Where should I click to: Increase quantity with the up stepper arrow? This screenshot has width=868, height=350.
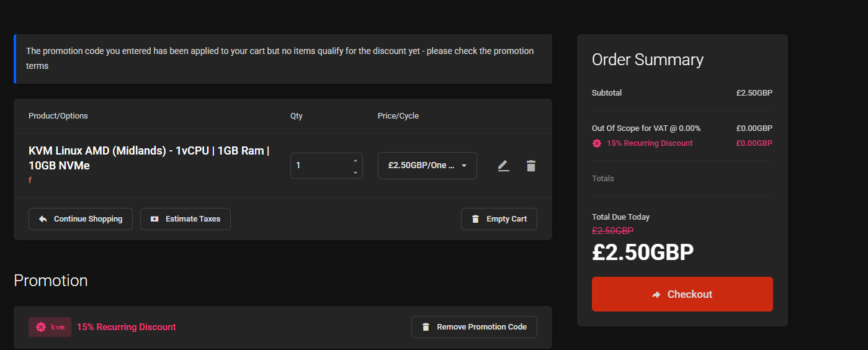pyautogui.click(x=355, y=160)
